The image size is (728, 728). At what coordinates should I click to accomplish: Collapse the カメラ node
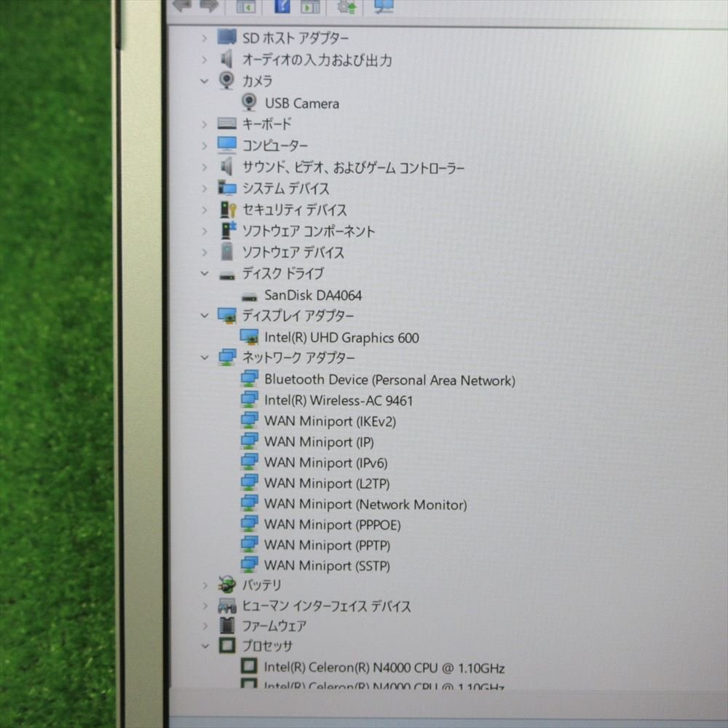(x=204, y=81)
